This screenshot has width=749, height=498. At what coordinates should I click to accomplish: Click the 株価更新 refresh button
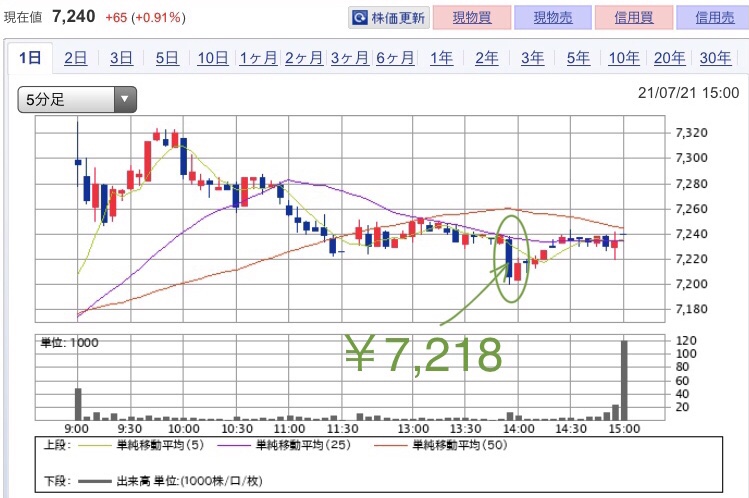coord(389,18)
